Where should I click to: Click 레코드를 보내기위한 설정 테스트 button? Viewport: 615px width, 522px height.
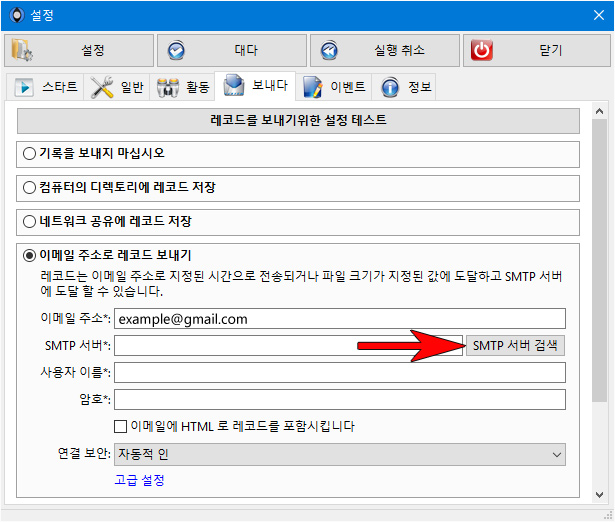pos(298,120)
